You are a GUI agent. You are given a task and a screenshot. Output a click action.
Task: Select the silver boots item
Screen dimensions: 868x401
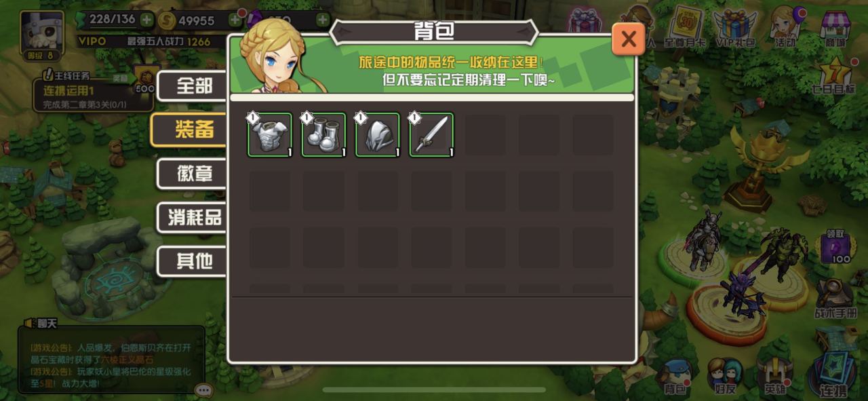point(323,134)
